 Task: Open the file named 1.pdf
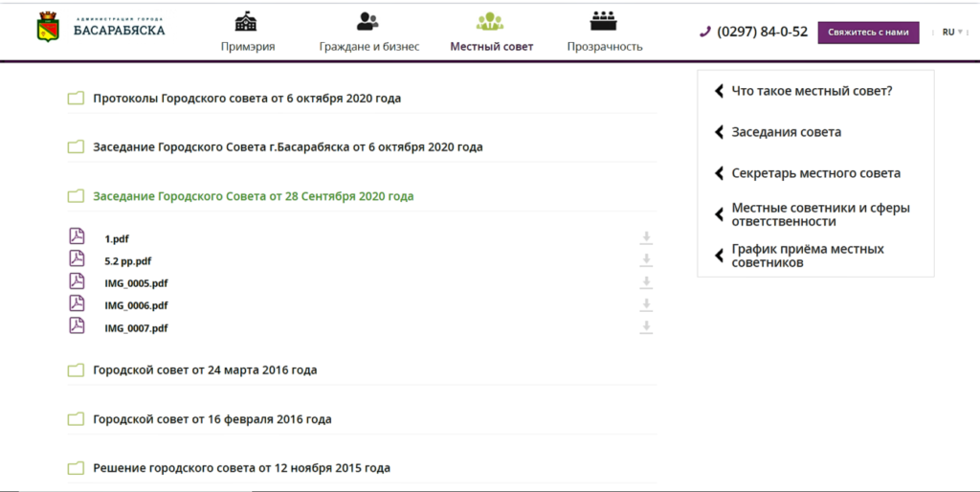[117, 238]
